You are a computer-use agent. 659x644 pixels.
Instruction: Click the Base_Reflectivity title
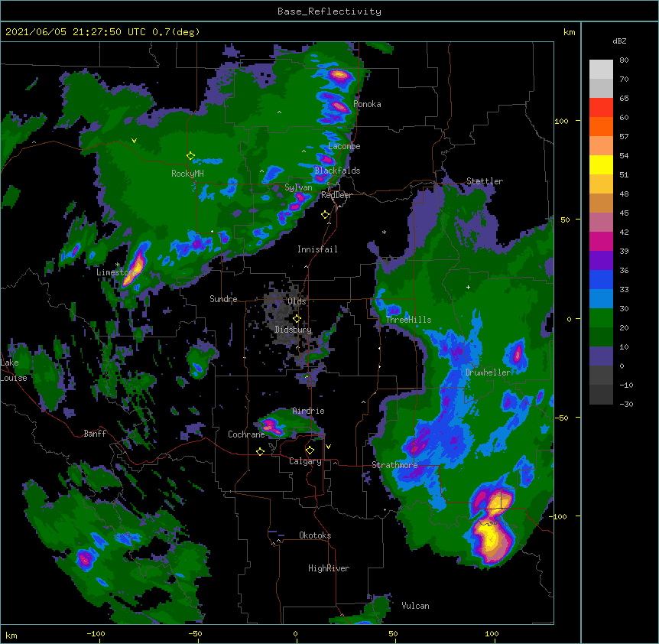coord(329,11)
